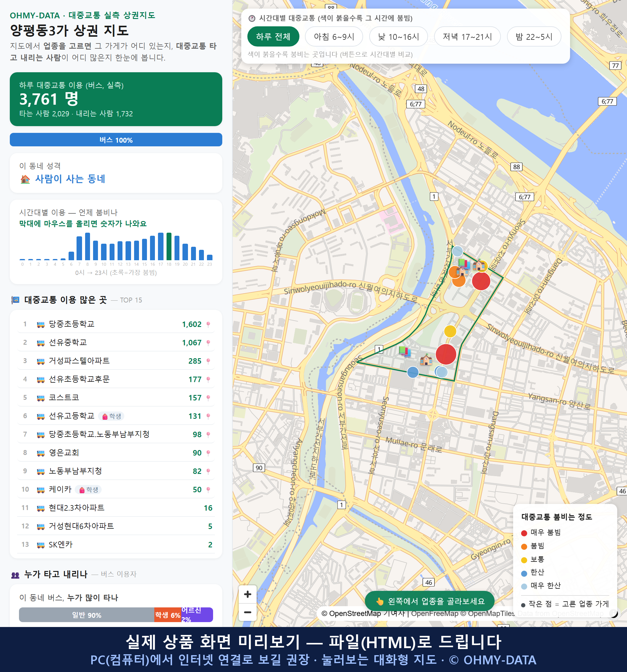This screenshot has width=627, height=672.
Task: Click the pin icon for 영은교회
Action: click(x=208, y=453)
